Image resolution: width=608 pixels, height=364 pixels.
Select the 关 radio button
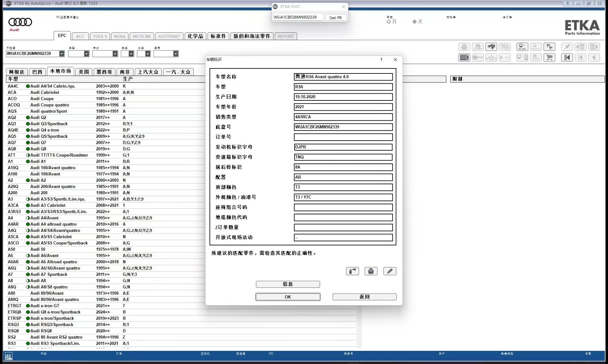pyautogui.click(x=414, y=22)
